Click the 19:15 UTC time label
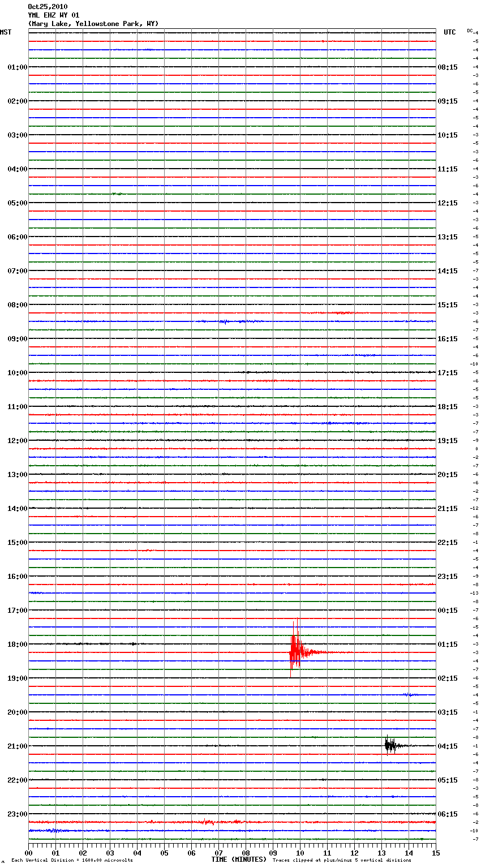This screenshot has width=481, height=868. pyautogui.click(x=448, y=441)
